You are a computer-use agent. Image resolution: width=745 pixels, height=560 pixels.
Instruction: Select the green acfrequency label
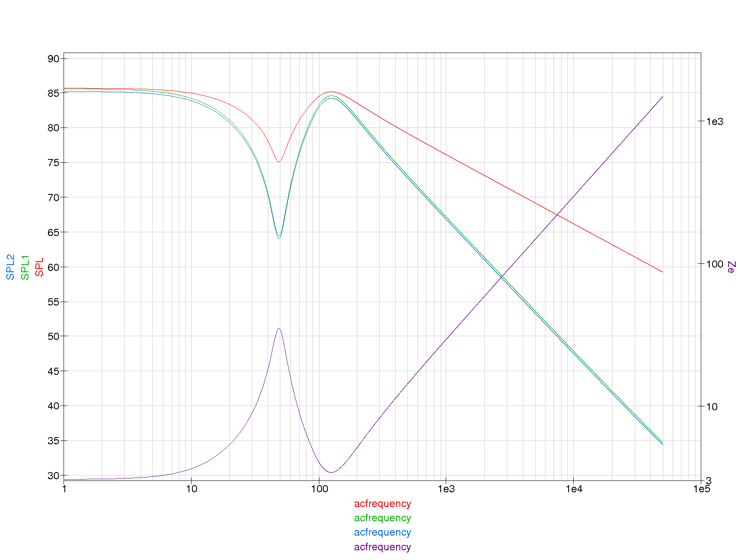[382, 518]
